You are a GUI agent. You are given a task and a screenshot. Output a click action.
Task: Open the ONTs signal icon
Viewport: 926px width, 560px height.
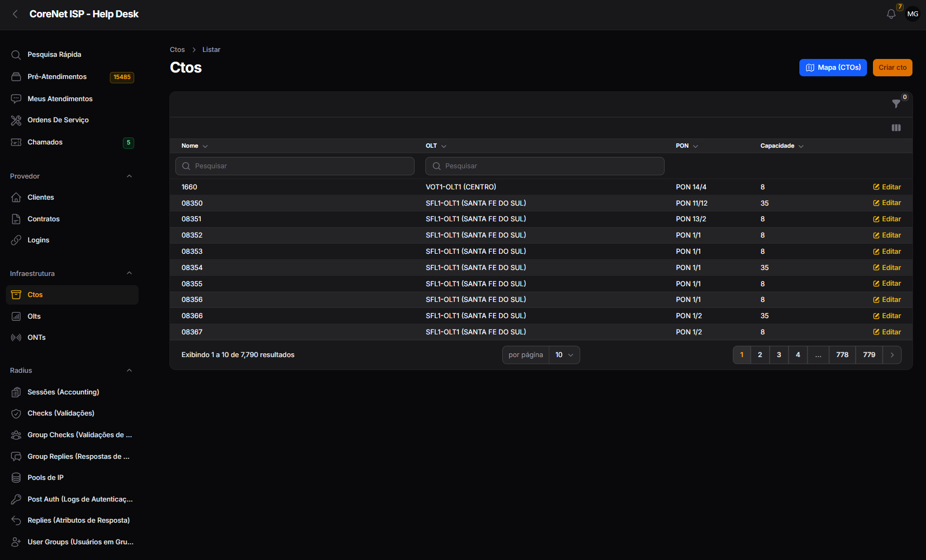(x=16, y=338)
